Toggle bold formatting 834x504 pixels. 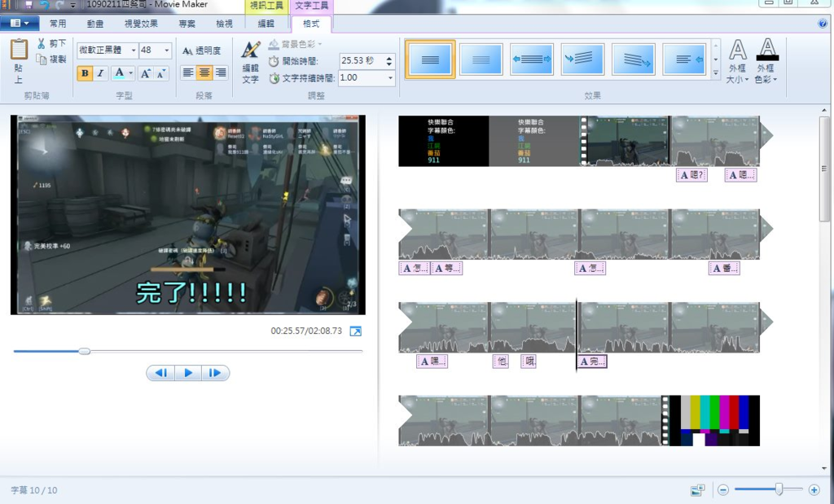[x=85, y=73]
